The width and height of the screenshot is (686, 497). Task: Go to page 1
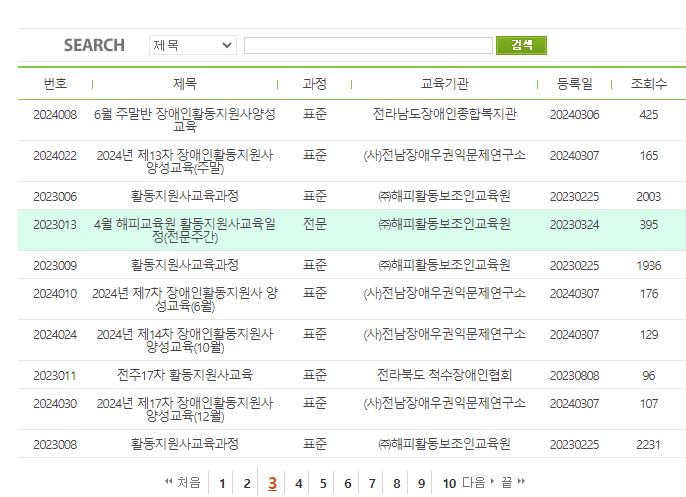[222, 483]
